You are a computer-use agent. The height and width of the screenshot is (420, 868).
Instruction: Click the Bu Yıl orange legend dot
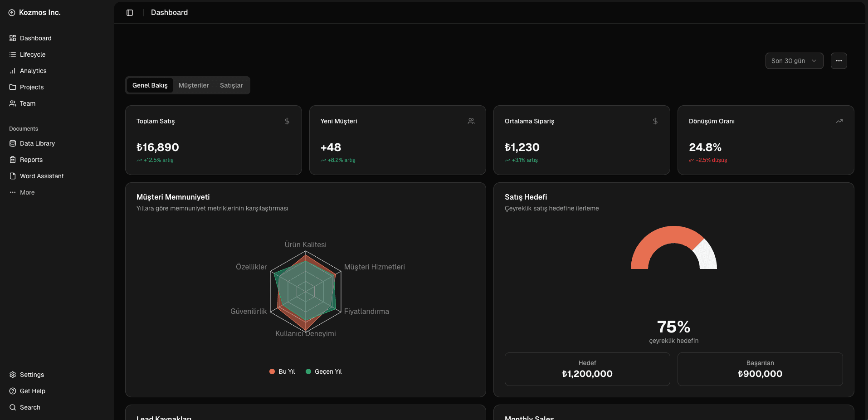[272, 371]
